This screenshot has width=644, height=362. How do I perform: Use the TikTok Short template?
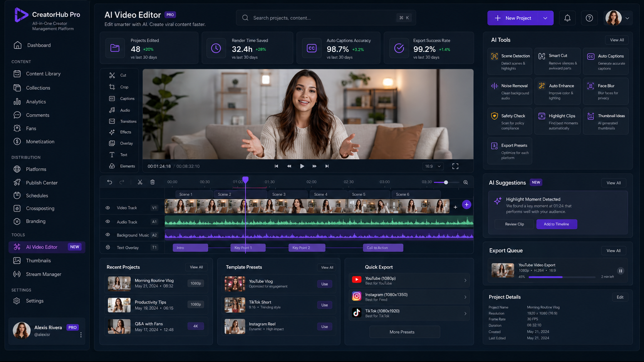325,305
